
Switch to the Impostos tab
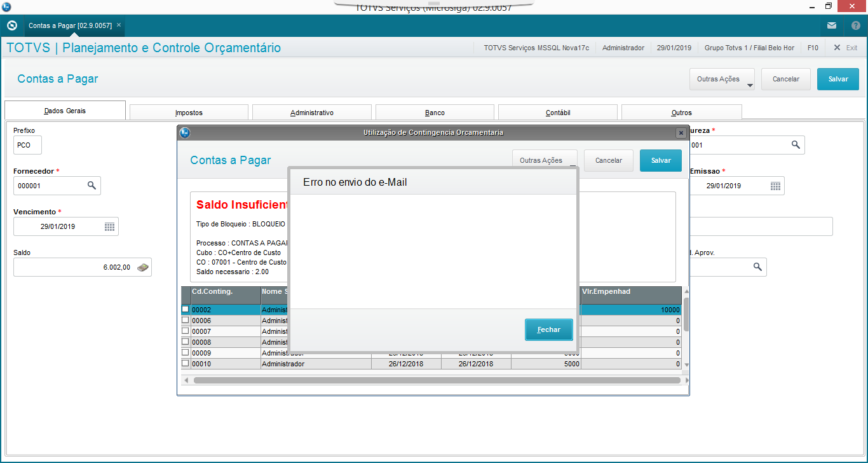pos(189,113)
